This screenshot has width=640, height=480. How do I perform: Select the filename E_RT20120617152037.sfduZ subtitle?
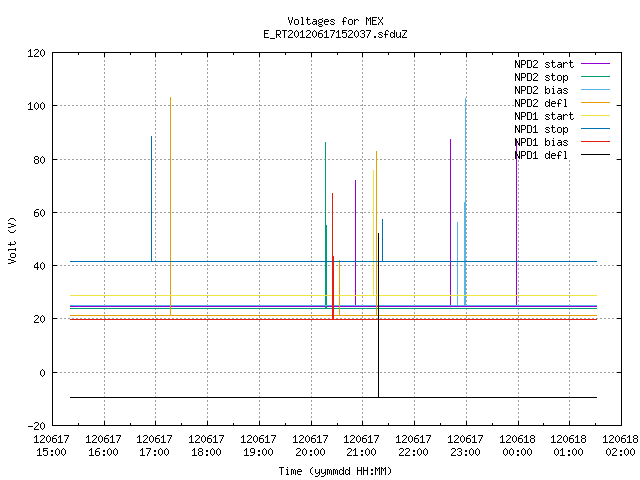coord(335,34)
